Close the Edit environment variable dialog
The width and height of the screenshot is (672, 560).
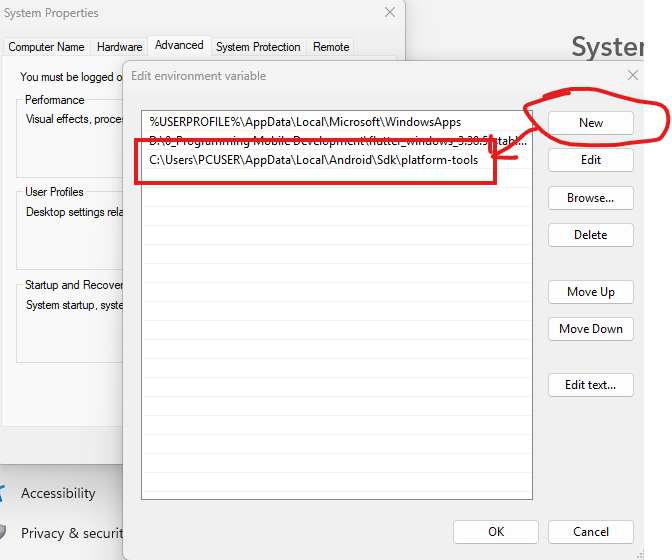(632, 75)
